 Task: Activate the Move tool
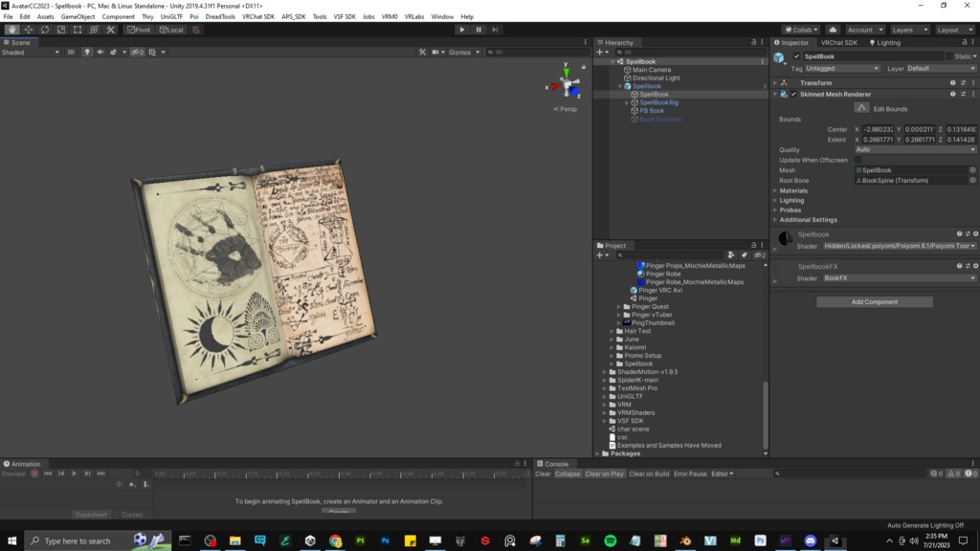tap(28, 30)
